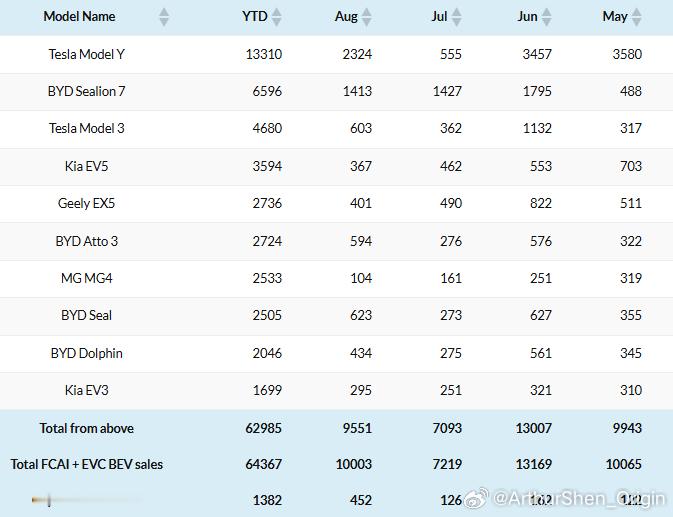Click the Total FCAI + EVC BEV sales label

(x=87, y=464)
